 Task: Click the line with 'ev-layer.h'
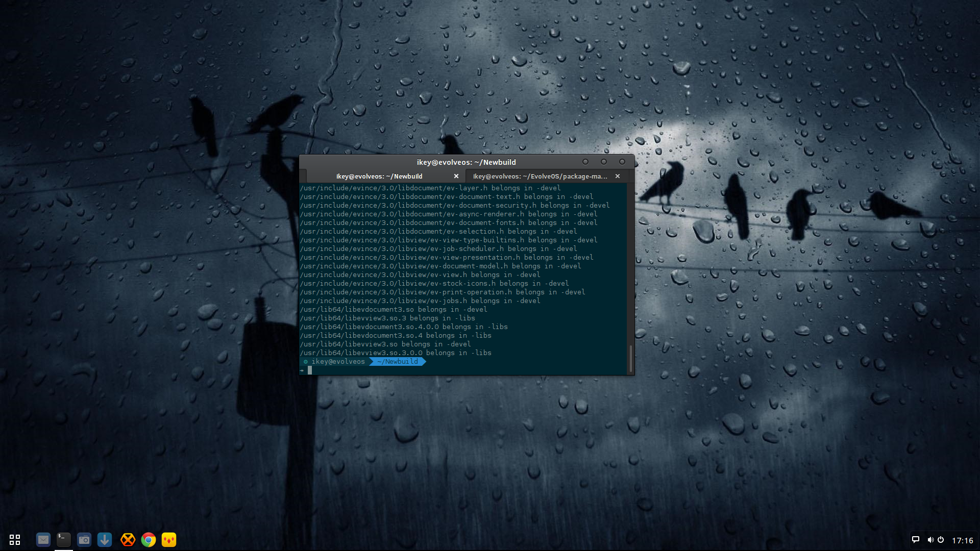(x=430, y=188)
